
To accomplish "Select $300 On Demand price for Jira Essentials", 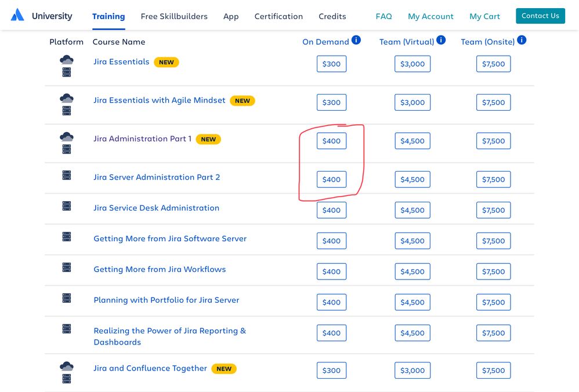I will tap(332, 64).
